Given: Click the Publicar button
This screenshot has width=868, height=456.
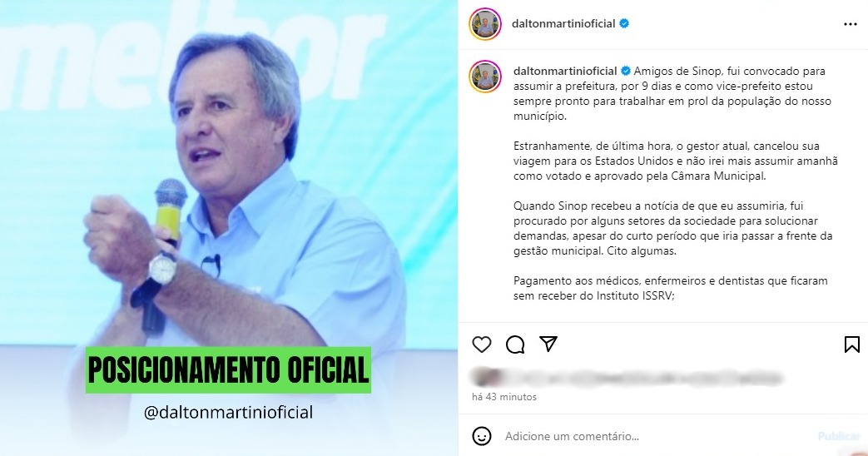Looking at the screenshot, I should point(839,436).
